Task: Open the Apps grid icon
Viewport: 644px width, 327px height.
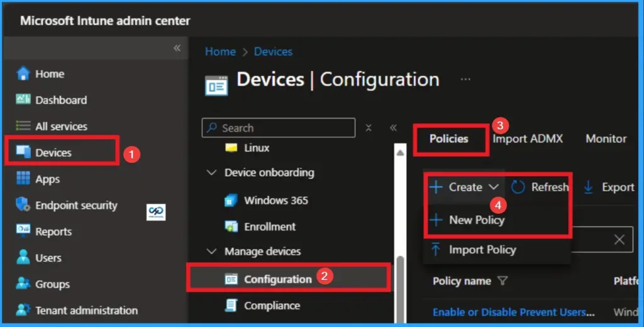Action: [23, 179]
